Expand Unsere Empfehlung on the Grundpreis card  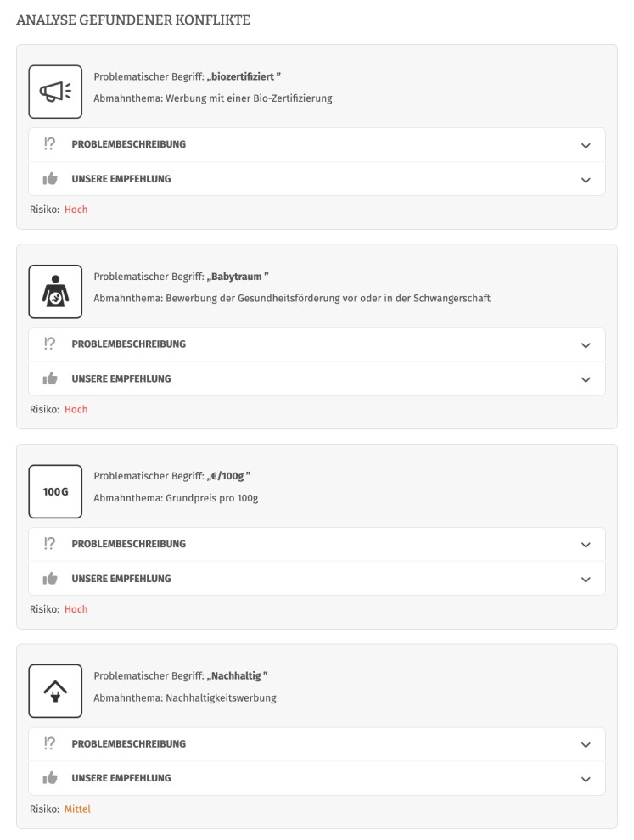(x=314, y=578)
